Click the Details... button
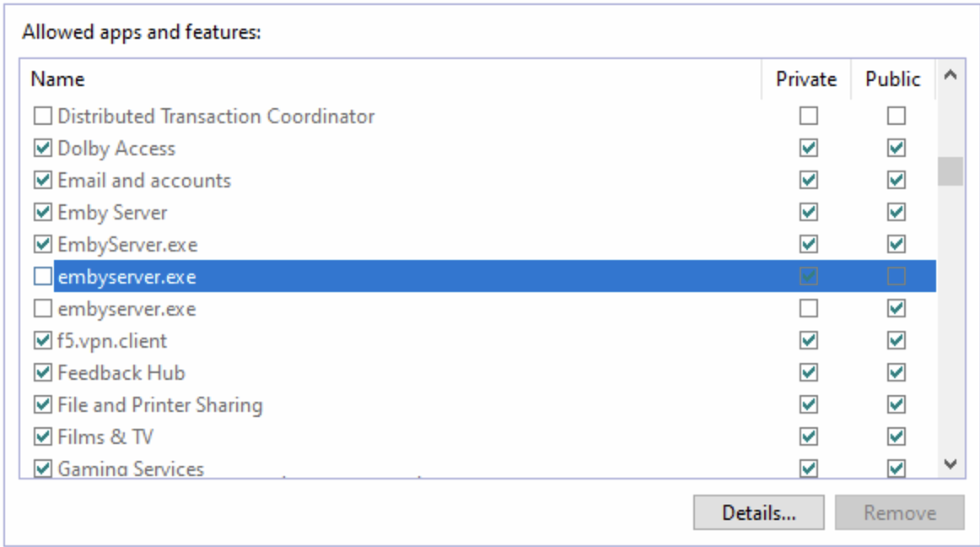The image size is (980, 547). point(758,512)
